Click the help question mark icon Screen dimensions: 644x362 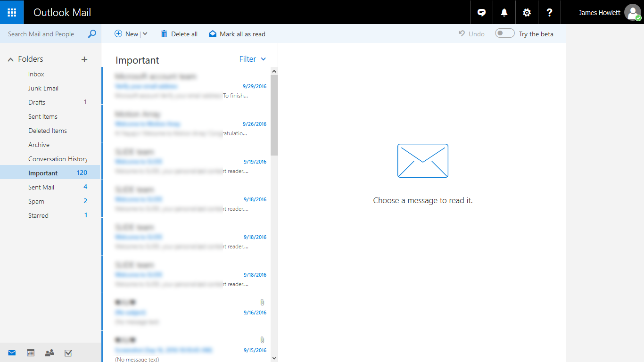tap(549, 13)
